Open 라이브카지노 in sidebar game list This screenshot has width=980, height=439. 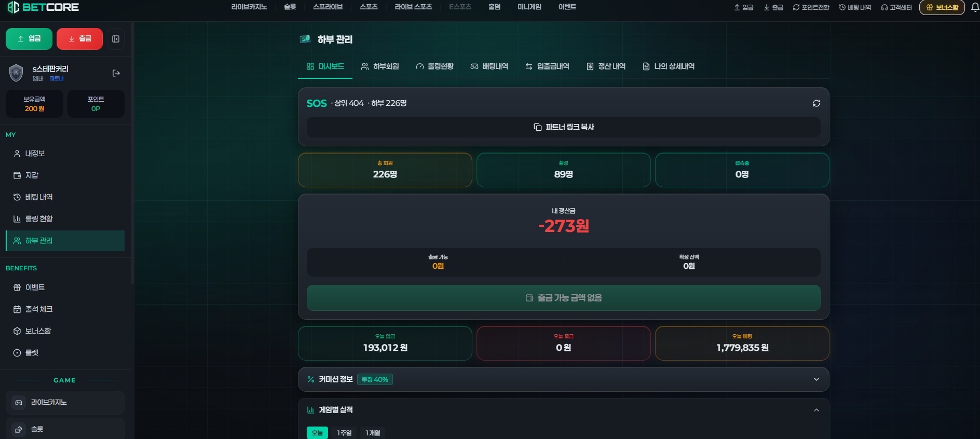click(x=65, y=403)
